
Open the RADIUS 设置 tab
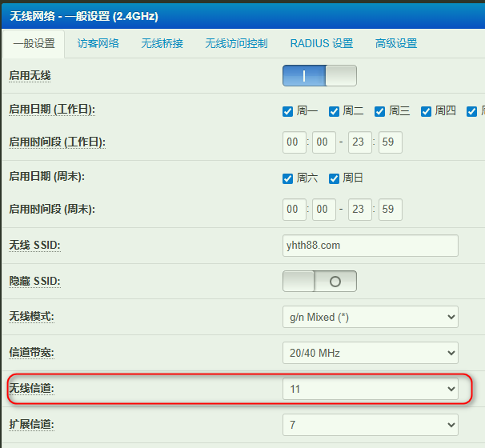pos(321,43)
